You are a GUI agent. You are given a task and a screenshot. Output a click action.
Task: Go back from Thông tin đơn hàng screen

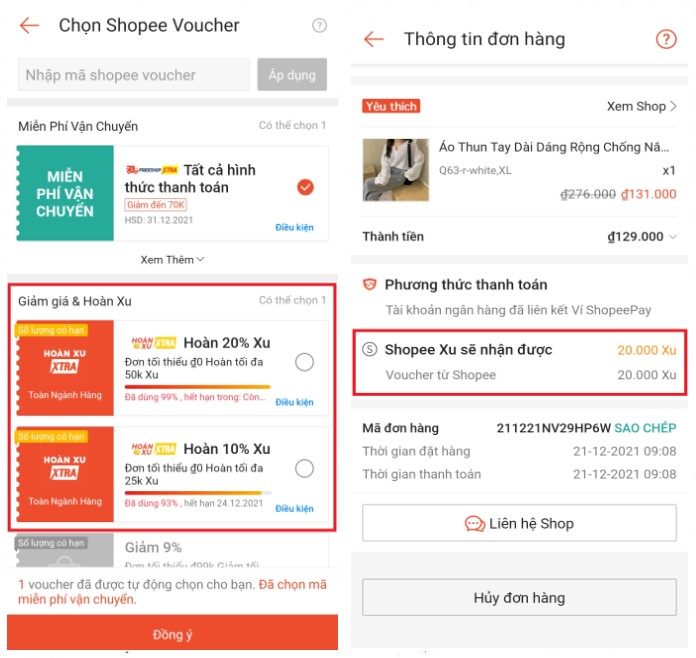click(x=374, y=39)
